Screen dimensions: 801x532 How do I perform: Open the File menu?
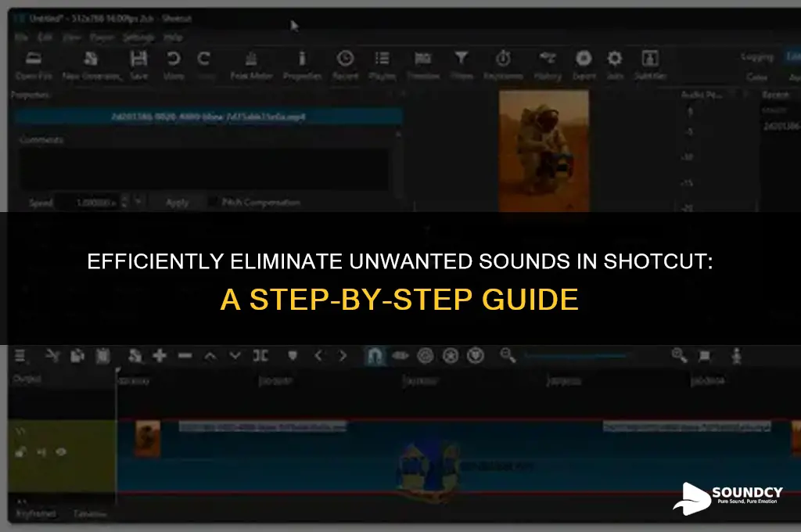21,38
